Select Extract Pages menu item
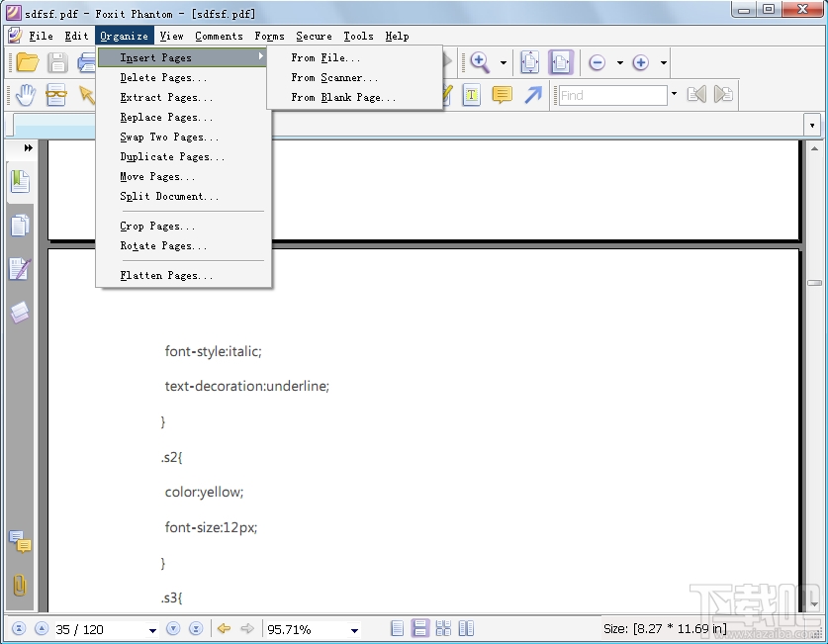This screenshot has height=644, width=828. point(183,97)
